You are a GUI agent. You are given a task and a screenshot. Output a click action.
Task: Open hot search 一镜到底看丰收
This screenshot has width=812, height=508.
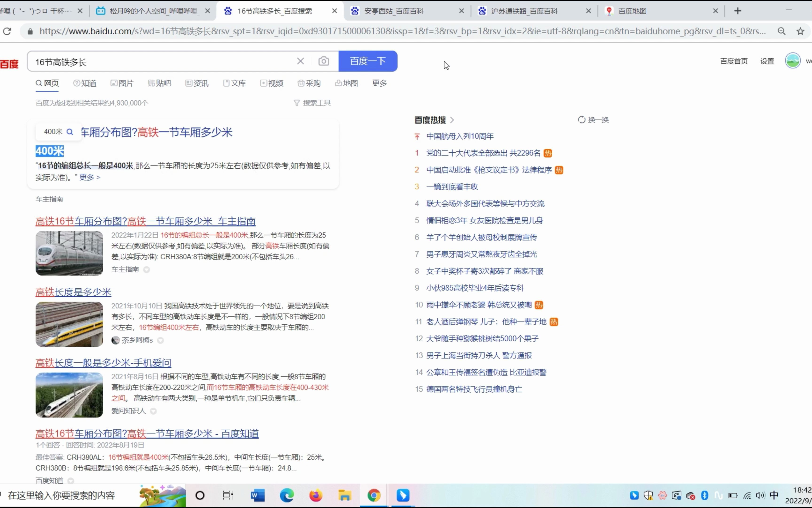[452, 187]
